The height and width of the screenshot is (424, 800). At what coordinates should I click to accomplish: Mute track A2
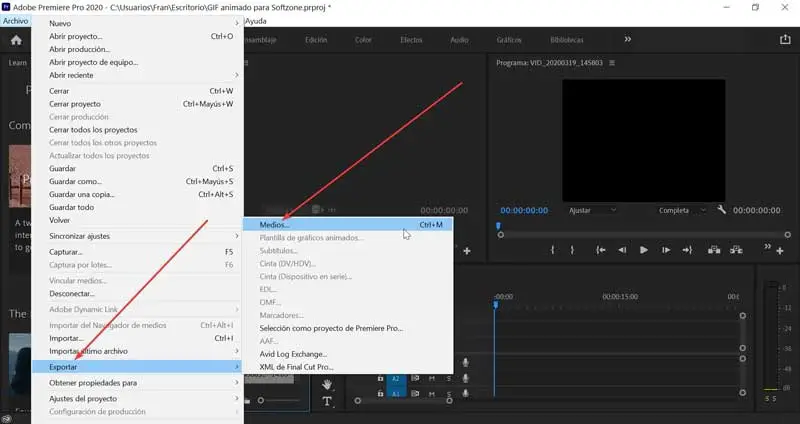[432, 379]
